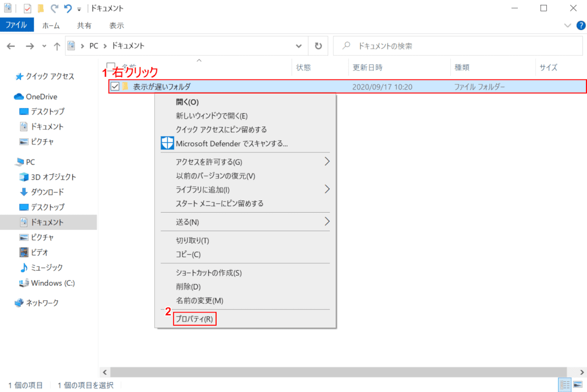
Task: Open the Customize Quick Access Toolbar dropdown
Action: (x=79, y=9)
